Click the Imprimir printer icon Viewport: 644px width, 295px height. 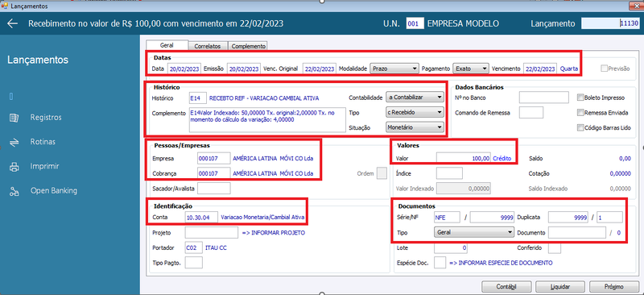[x=14, y=167]
